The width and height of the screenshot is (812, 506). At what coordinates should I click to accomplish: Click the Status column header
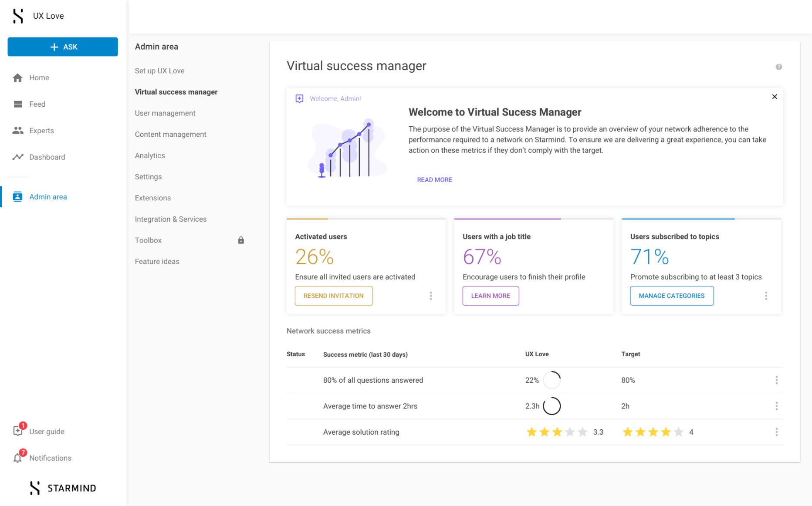pos(296,354)
